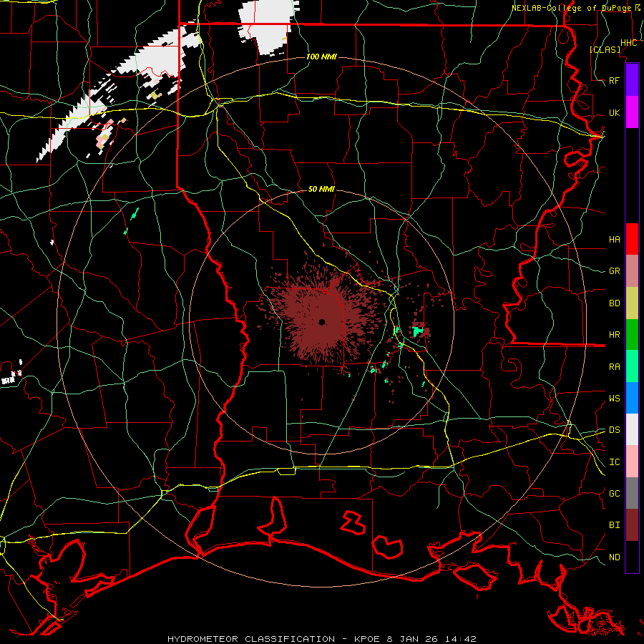Select the GR legend color block
Viewport: 644px width, 644px height.
[632, 270]
